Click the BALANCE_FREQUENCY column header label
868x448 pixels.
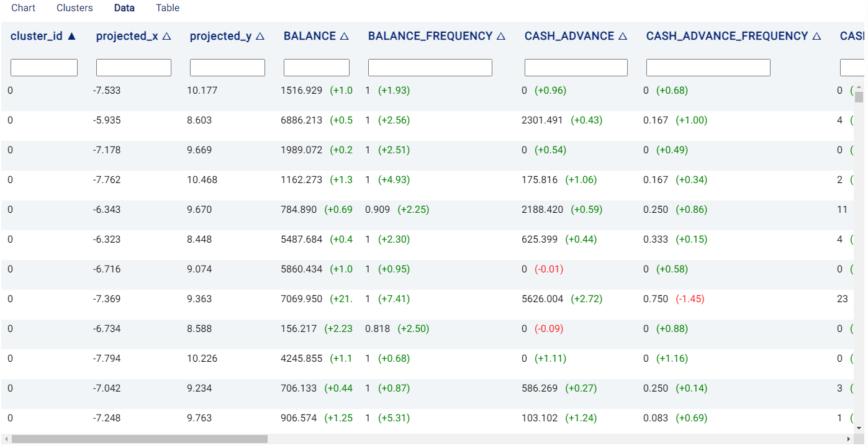pos(430,37)
